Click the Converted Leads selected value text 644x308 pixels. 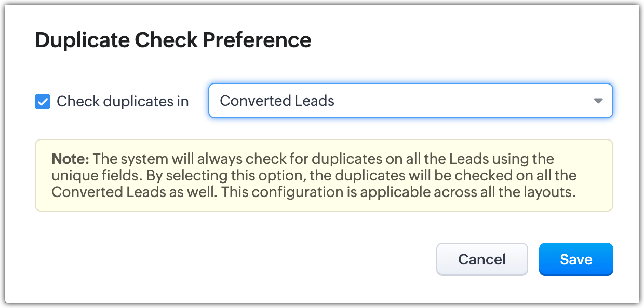coord(277,101)
